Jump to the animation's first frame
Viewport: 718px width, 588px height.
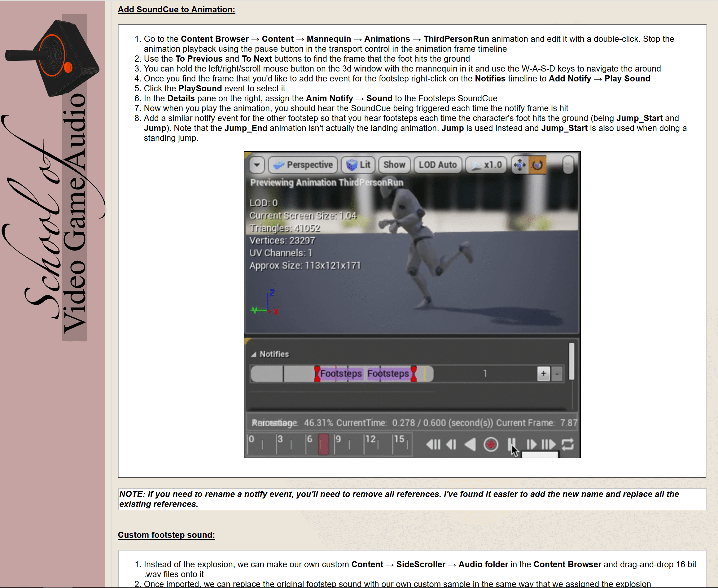[x=433, y=444]
